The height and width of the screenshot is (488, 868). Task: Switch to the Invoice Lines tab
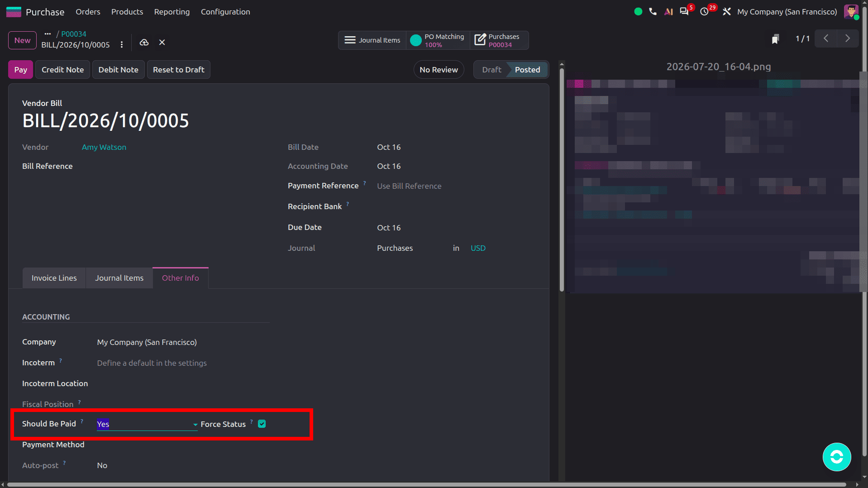click(x=54, y=278)
